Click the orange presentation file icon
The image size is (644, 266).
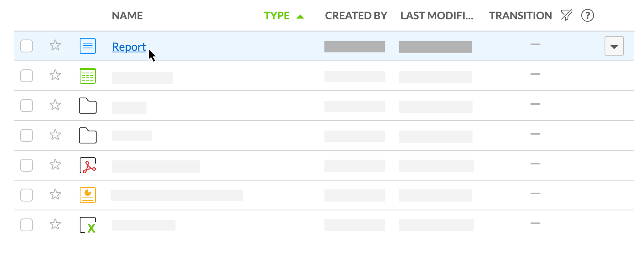[88, 195]
